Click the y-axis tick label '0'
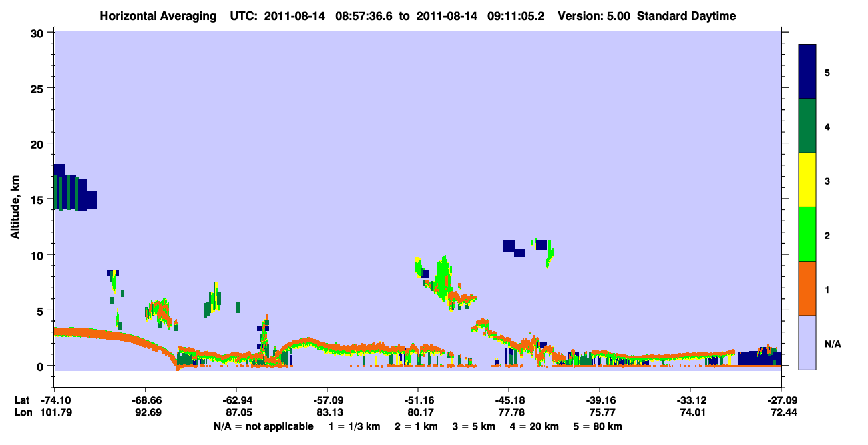This screenshot has height=445, width=868. [x=42, y=366]
